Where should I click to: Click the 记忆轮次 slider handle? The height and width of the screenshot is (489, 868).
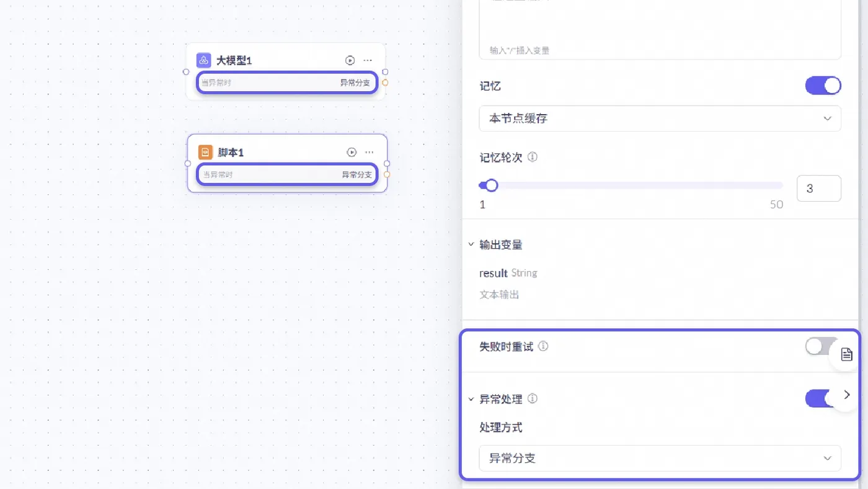tap(491, 185)
